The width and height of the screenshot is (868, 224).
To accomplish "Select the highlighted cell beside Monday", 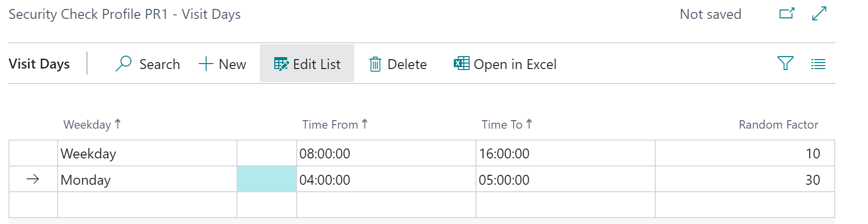I will [266, 179].
